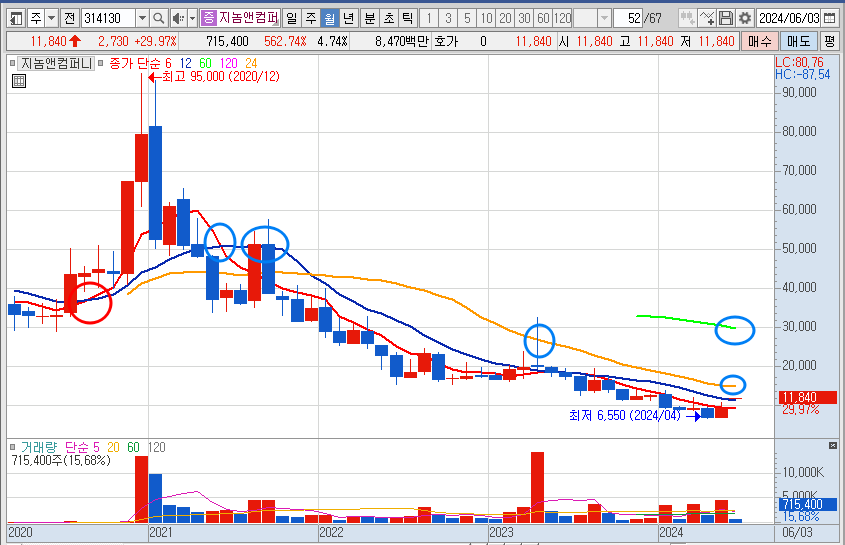Click the 지놈앤컴퍼니 chart legend label
The width and height of the screenshot is (845, 545).
56,64
